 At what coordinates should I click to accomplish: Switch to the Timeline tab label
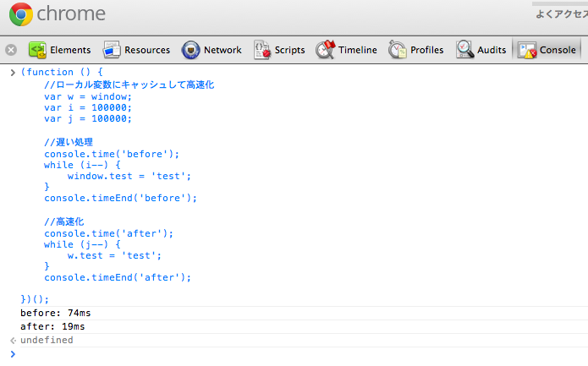pos(358,50)
